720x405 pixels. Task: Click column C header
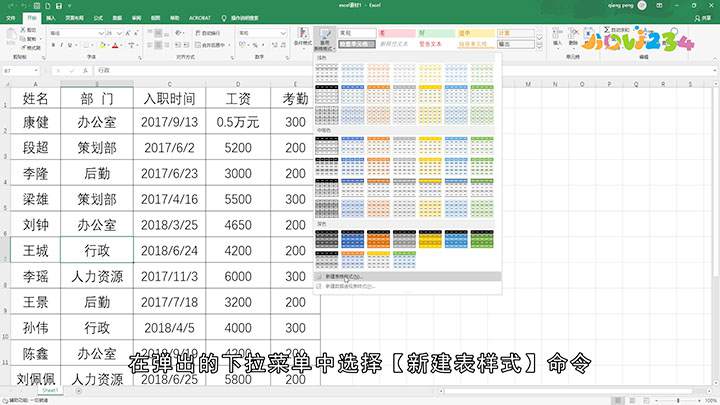pos(169,84)
